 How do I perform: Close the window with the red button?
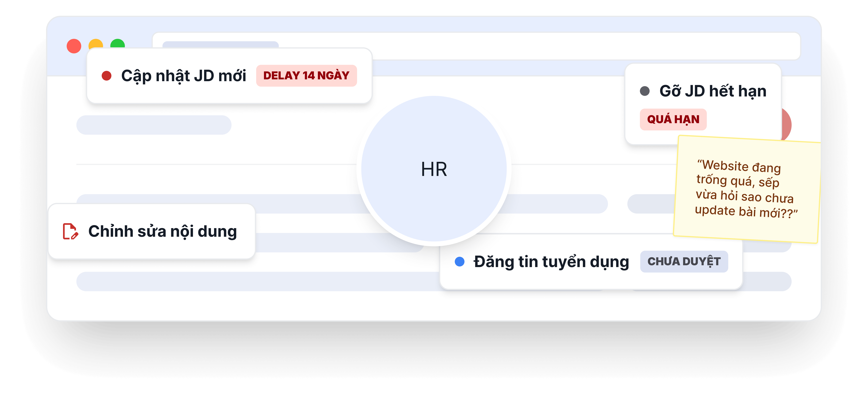click(74, 46)
